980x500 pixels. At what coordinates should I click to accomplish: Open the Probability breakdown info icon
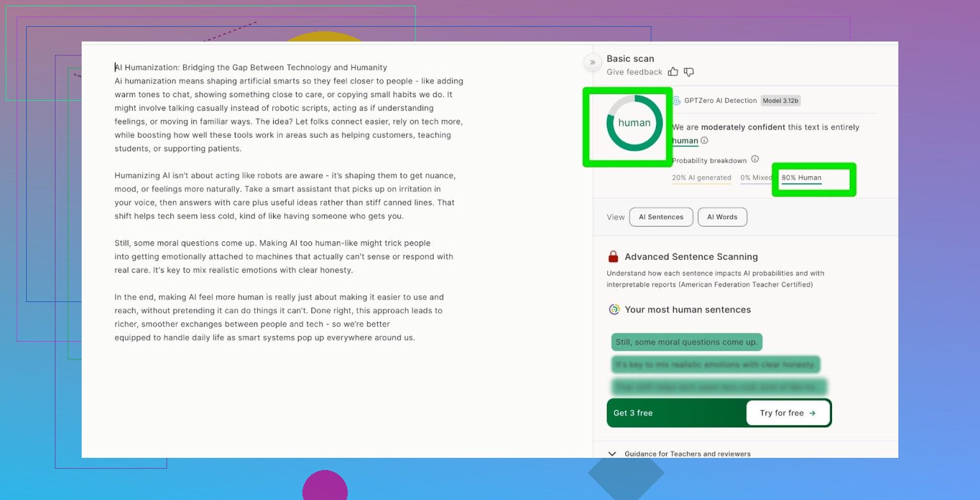pyautogui.click(x=755, y=159)
